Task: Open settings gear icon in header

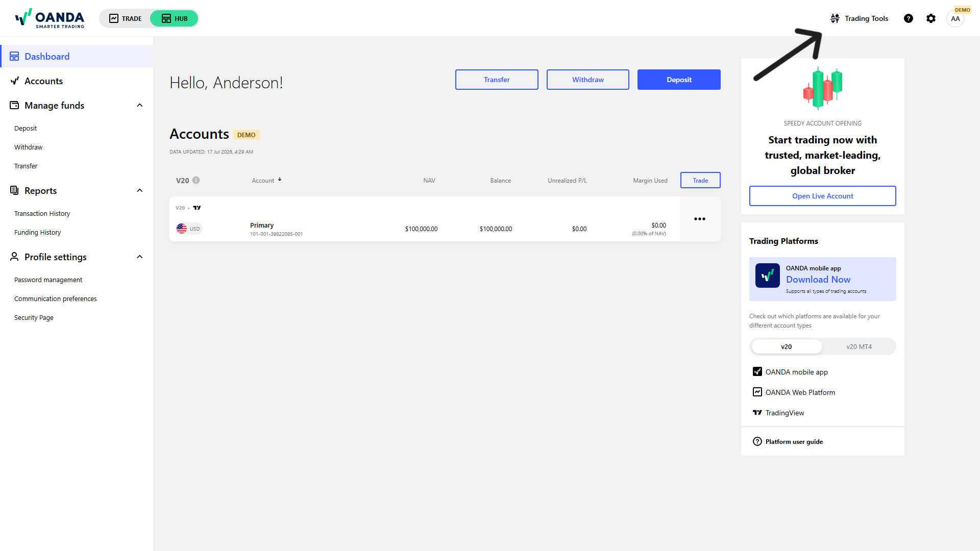Action: [x=931, y=18]
